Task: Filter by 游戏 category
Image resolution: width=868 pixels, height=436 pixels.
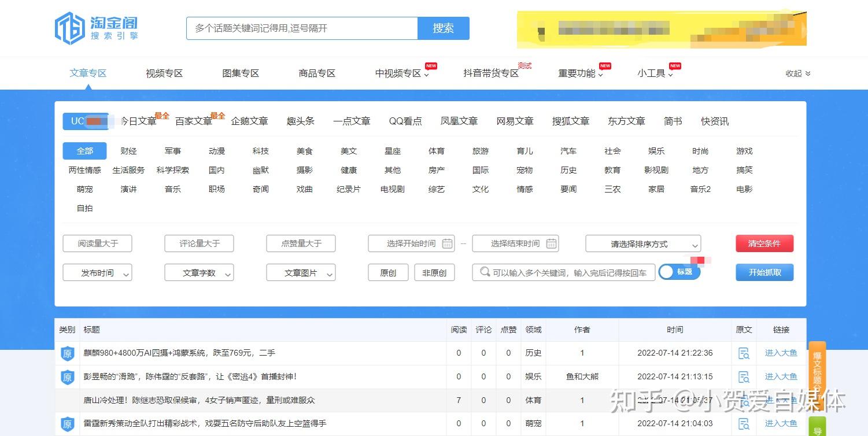Action: [x=744, y=151]
